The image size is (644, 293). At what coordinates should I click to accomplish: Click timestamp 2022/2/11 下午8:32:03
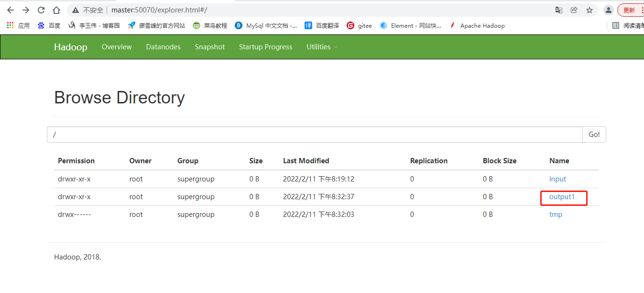pyautogui.click(x=318, y=214)
